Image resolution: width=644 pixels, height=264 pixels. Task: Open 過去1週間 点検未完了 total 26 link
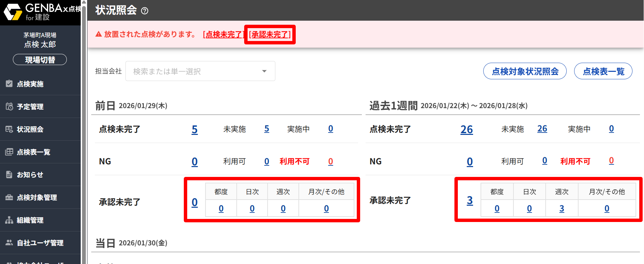pyautogui.click(x=467, y=129)
